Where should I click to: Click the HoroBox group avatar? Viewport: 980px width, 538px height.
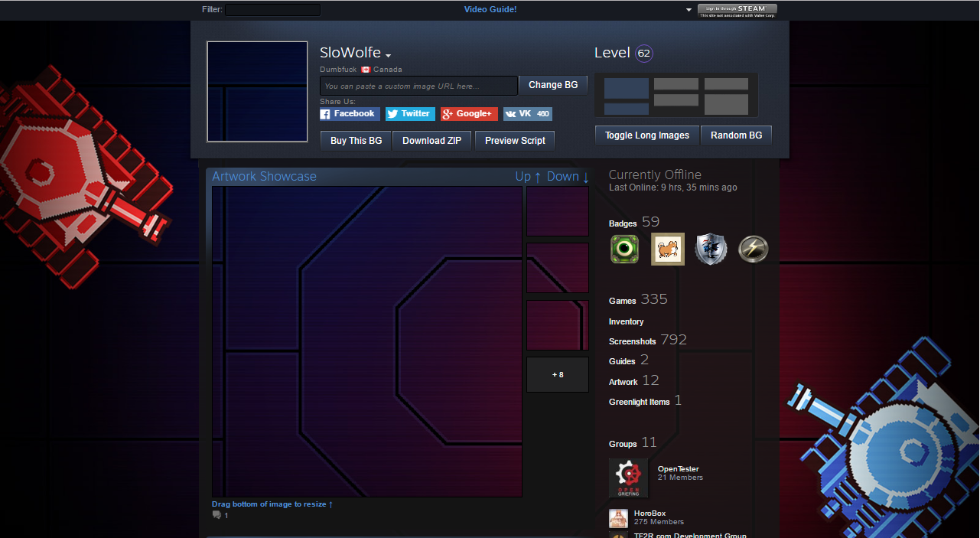tap(618, 518)
